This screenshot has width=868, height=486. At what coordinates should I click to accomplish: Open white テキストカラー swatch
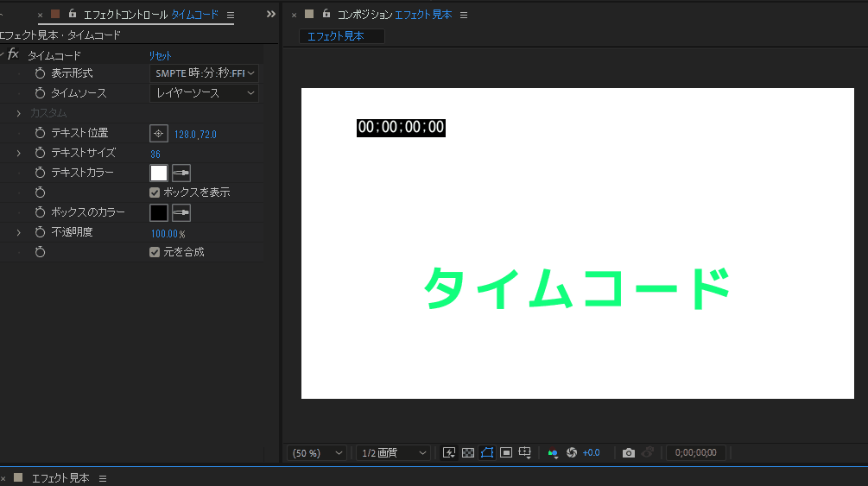pos(159,173)
